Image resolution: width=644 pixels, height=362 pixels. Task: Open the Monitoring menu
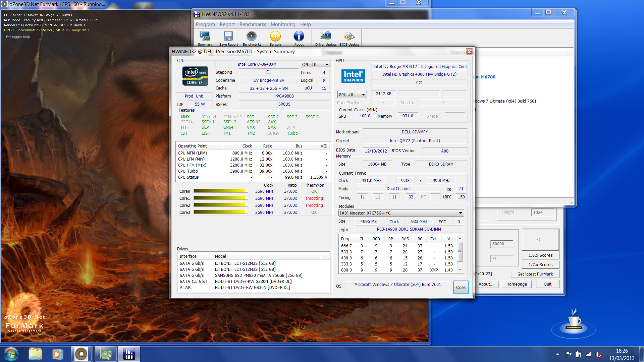point(283,24)
